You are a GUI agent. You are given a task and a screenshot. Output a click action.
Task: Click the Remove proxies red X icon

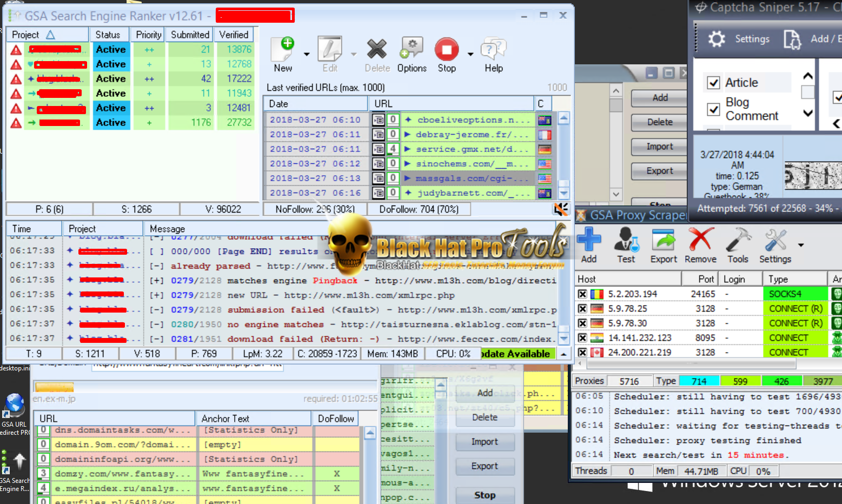click(700, 239)
